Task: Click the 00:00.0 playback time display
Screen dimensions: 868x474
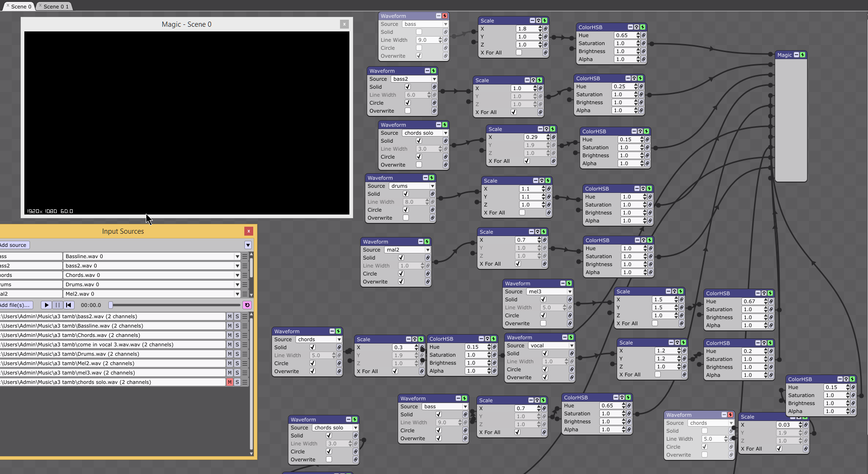Action: (91, 305)
